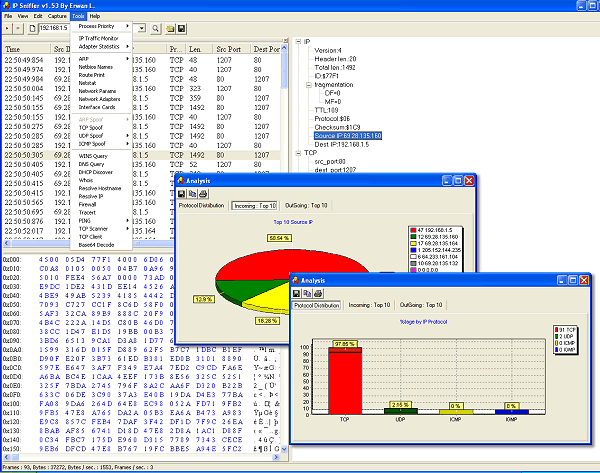
Task: Select packet row with time 22:50:50:305
Action: [142, 155]
